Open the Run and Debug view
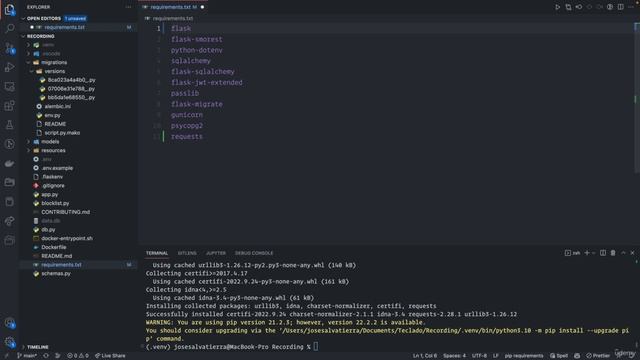This screenshot has height=360, width=640. [x=9, y=67]
